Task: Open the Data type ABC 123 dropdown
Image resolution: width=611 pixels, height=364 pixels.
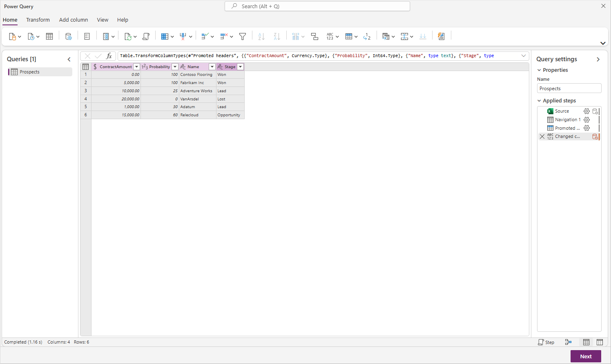Action: pos(332,36)
